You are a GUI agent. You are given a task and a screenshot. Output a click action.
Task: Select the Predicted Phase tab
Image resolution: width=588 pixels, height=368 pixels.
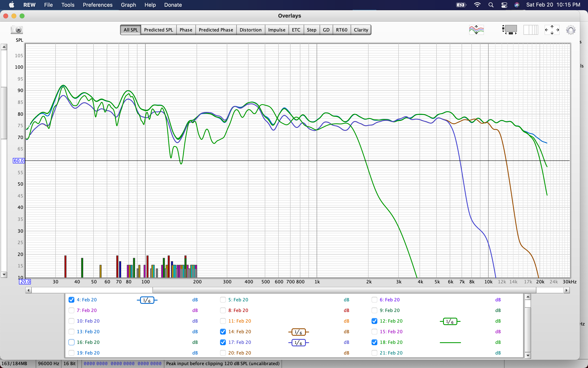pyautogui.click(x=216, y=30)
